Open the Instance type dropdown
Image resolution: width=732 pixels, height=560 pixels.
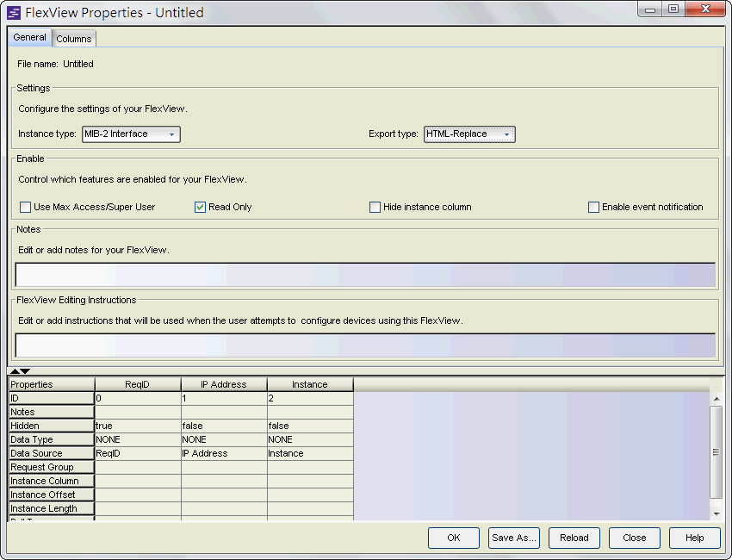[131, 134]
